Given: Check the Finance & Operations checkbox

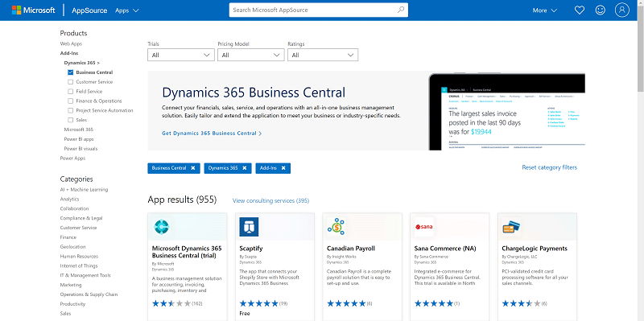Looking at the screenshot, I should coord(70,101).
